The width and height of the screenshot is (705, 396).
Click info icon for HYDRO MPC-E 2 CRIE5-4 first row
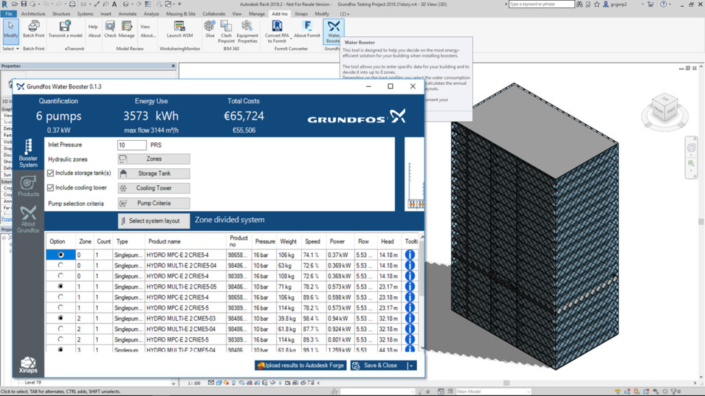click(x=410, y=254)
